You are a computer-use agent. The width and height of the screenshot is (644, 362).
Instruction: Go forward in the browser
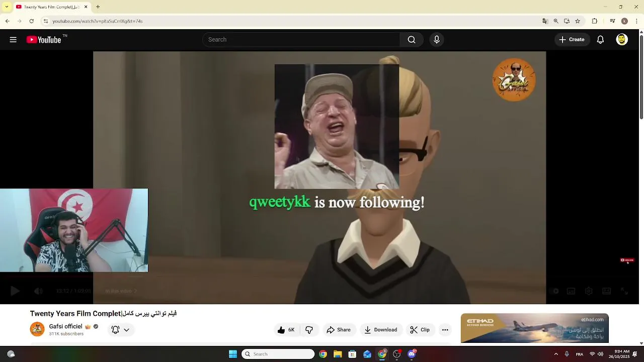point(19,21)
